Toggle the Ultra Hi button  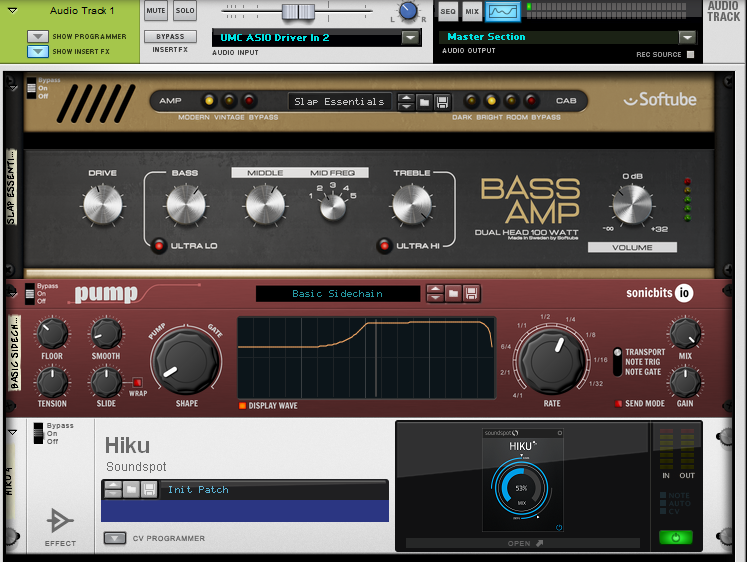click(x=384, y=245)
